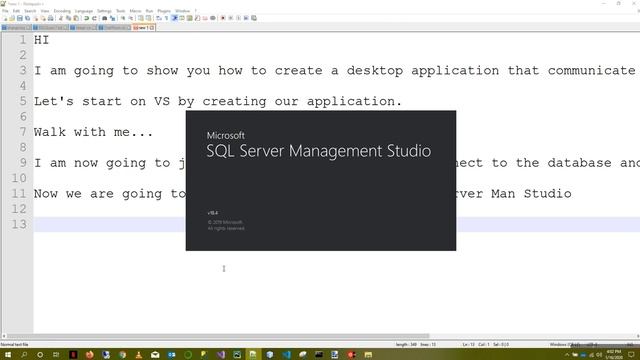Click the Start Recording macro icon

tap(223, 18)
